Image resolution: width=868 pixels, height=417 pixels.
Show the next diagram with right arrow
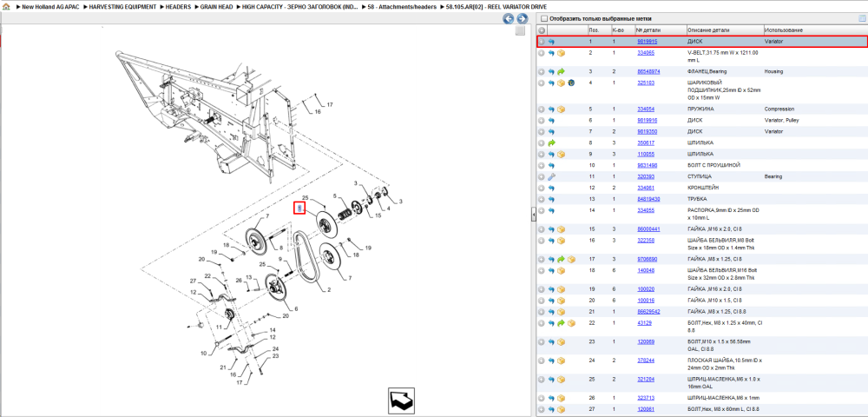[521, 19]
